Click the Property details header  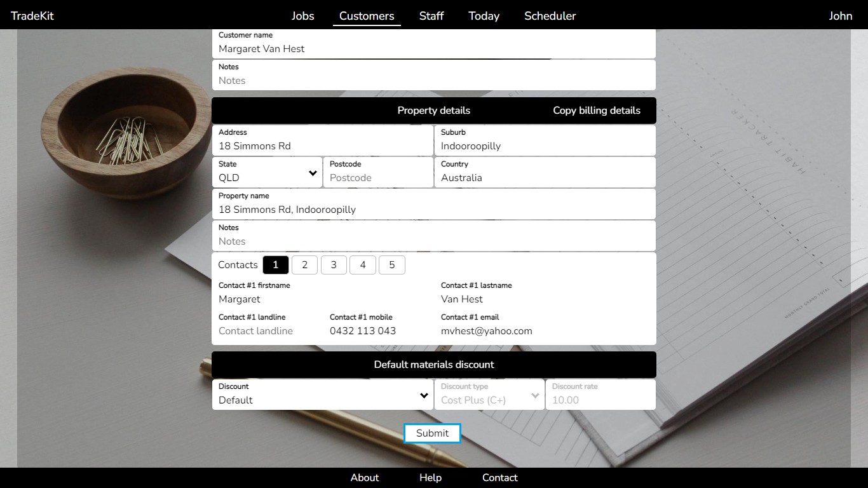pyautogui.click(x=434, y=111)
